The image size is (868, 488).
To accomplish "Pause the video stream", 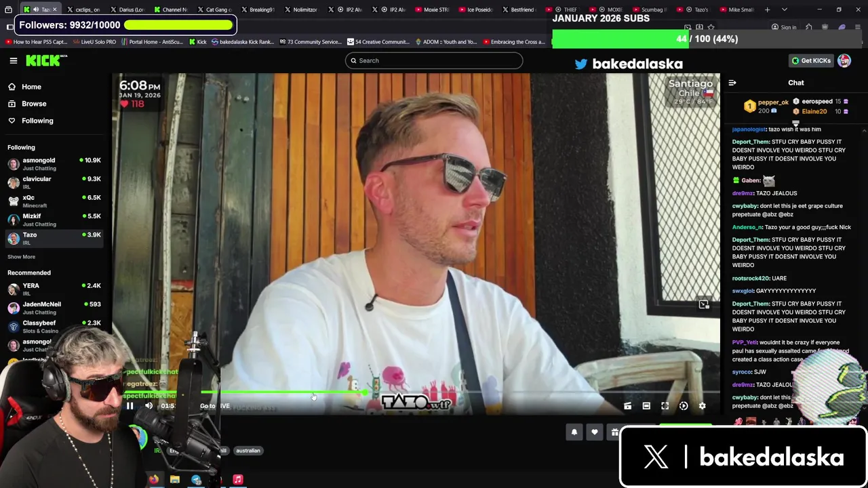I will tap(130, 406).
